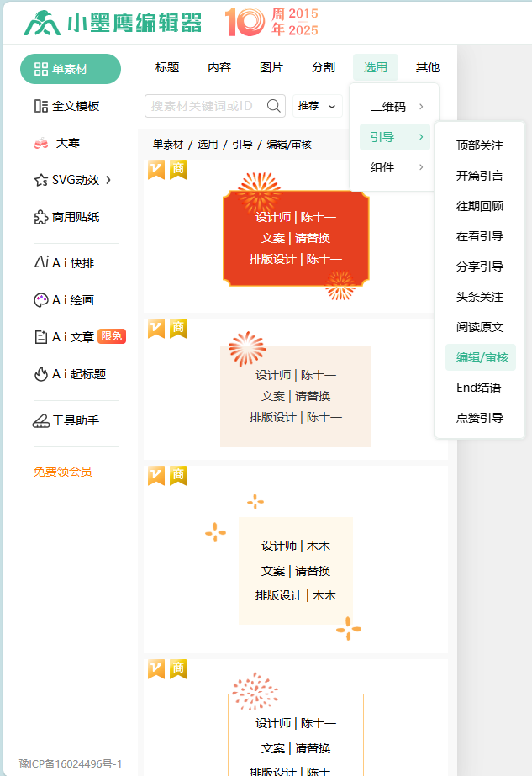Switch to the 内容 tab

pyautogui.click(x=219, y=67)
